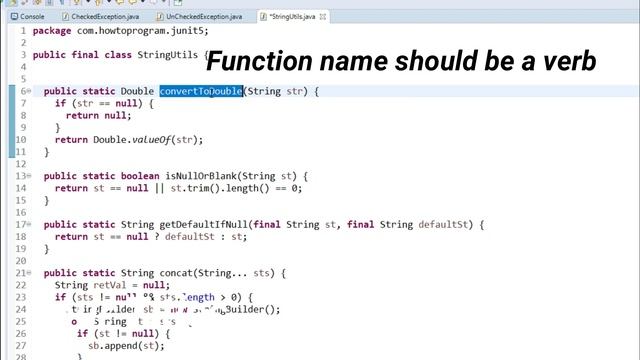Collapse the concat method at line 21
This screenshot has height=360, width=640.
[29, 273]
